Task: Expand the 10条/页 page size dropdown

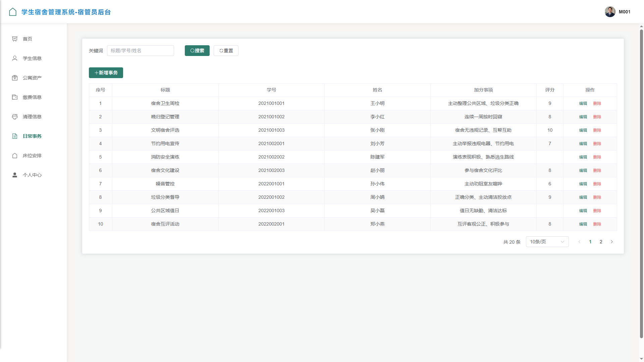Action: (x=547, y=242)
